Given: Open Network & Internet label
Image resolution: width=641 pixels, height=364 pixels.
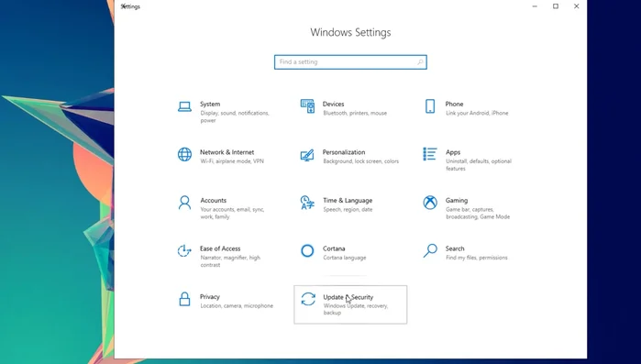Looking at the screenshot, I should point(227,152).
